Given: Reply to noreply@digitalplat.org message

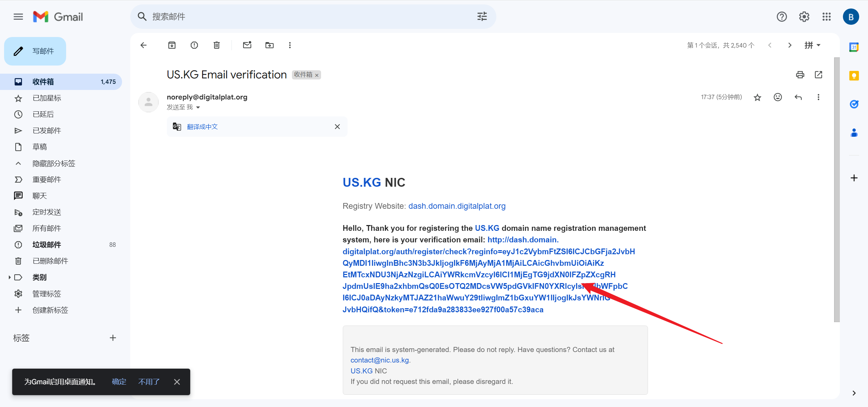Looking at the screenshot, I should [x=798, y=97].
